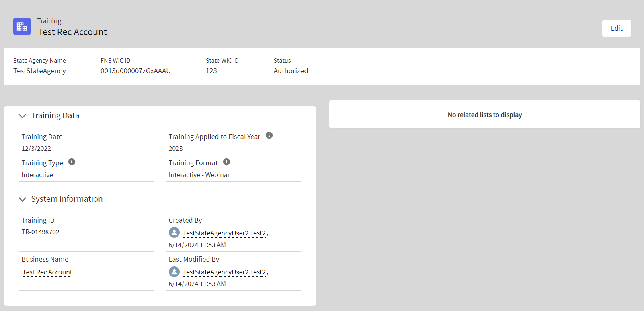The image size is (644, 311).
Task: Open the Created By TestStateAgencyUser2 Test2 link
Action: [x=224, y=233]
